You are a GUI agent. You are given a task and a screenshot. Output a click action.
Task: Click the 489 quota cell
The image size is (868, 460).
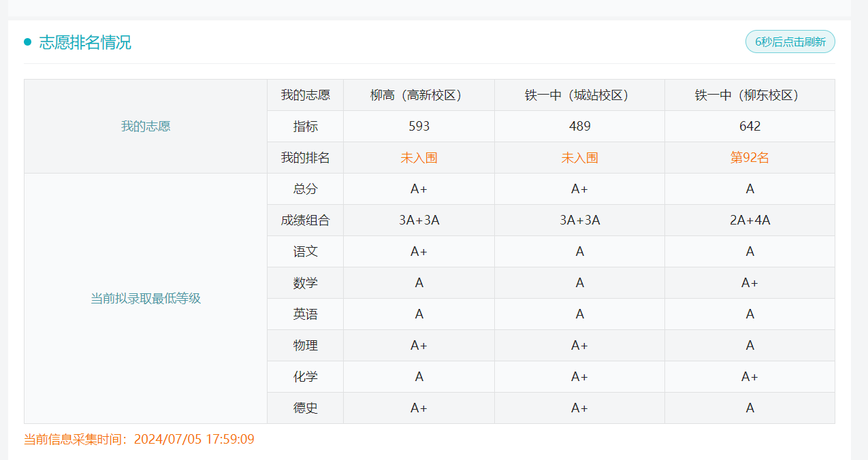click(579, 127)
